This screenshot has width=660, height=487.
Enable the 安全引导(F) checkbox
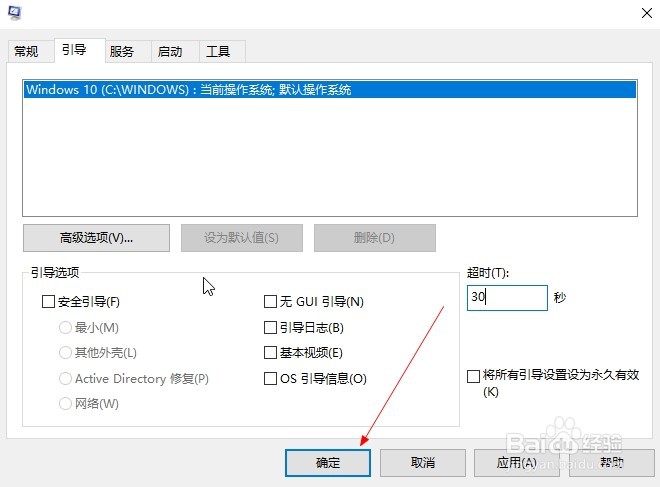[48, 302]
